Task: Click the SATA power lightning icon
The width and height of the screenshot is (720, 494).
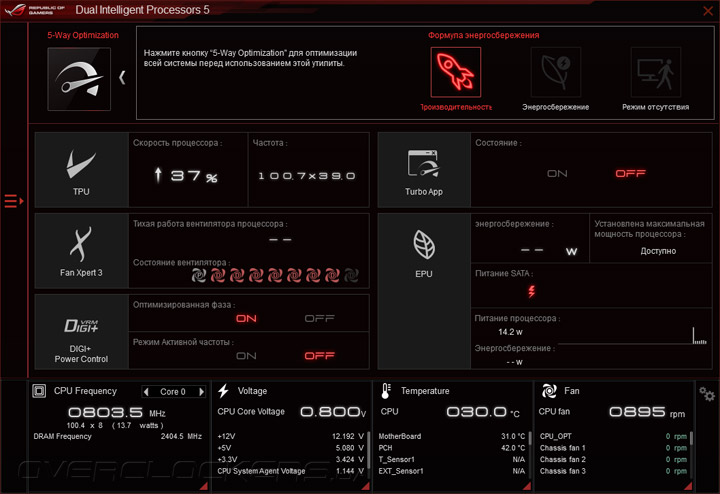Action: coord(532,291)
